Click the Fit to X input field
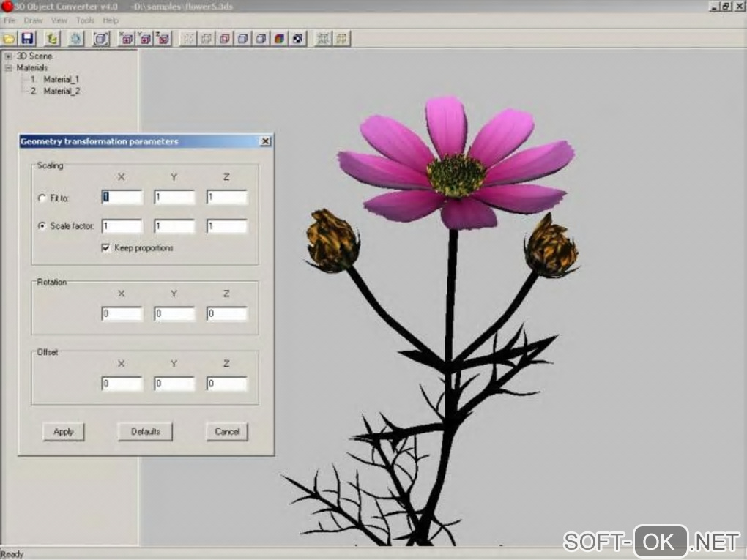Image resolution: width=747 pixels, height=560 pixels. click(122, 197)
